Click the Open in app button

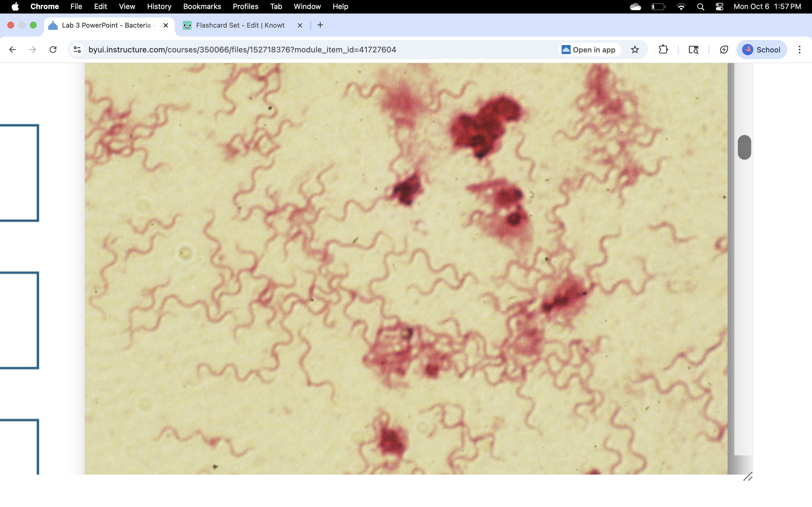589,50
